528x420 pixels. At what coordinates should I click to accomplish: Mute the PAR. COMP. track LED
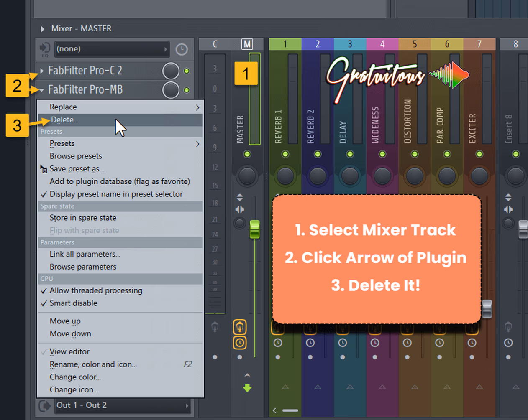[447, 154]
